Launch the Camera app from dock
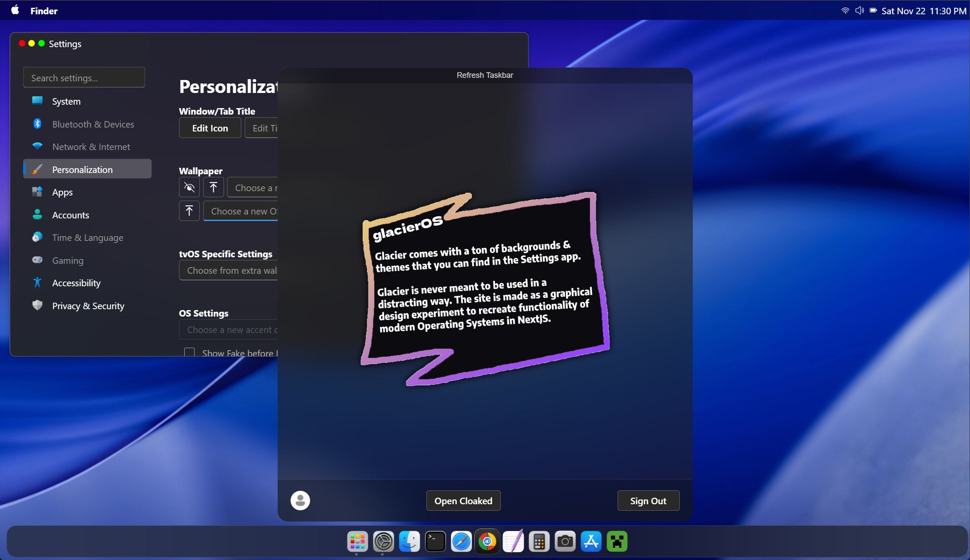The width and height of the screenshot is (970, 560). pyautogui.click(x=565, y=541)
